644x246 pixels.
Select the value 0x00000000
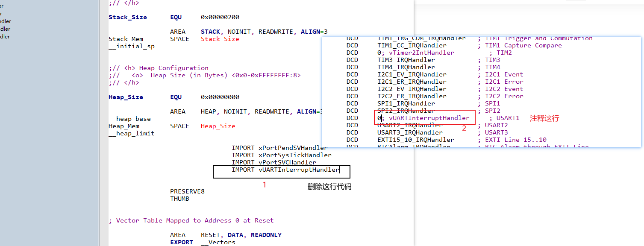(220, 97)
